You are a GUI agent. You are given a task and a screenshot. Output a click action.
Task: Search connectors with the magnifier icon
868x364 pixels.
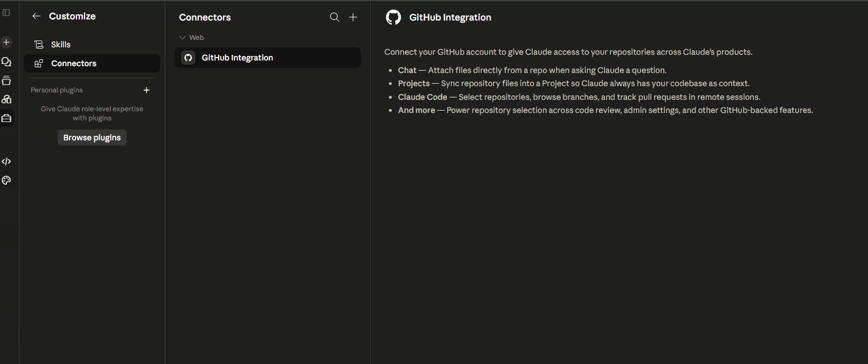point(335,17)
